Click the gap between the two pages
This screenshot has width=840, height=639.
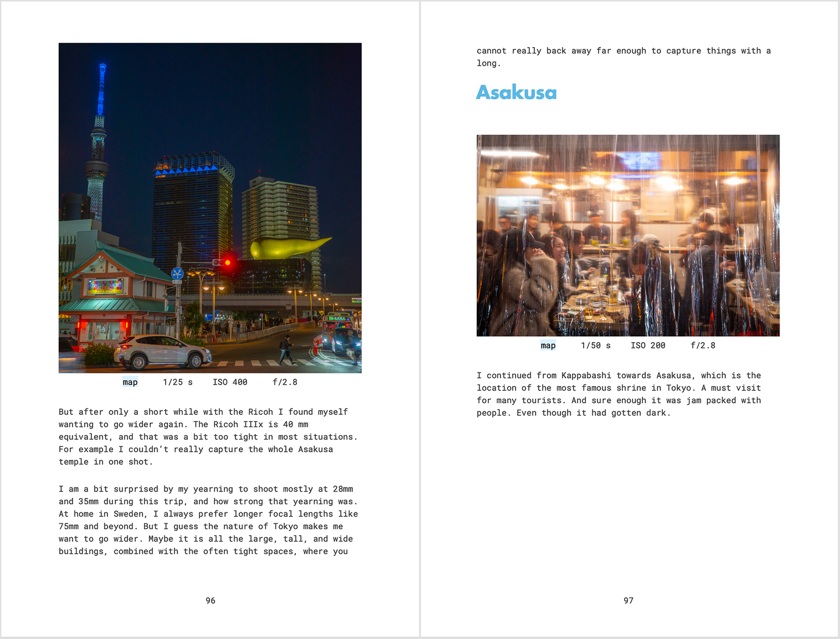(x=420, y=319)
